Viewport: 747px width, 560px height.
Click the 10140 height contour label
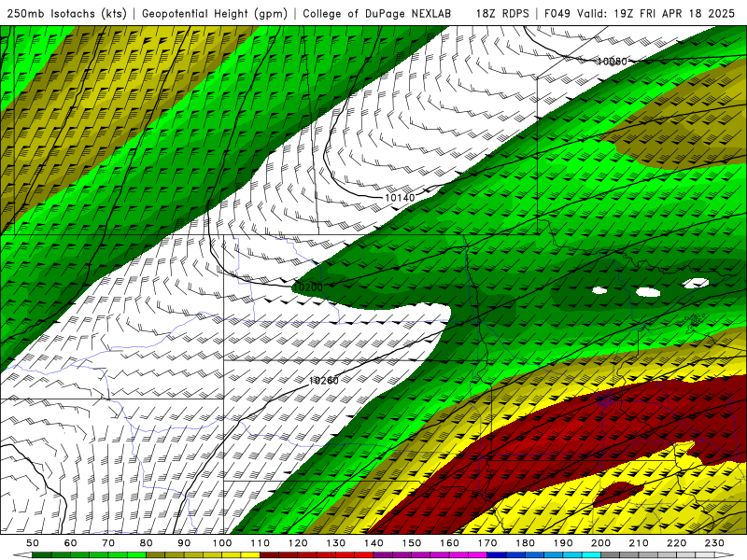click(400, 197)
